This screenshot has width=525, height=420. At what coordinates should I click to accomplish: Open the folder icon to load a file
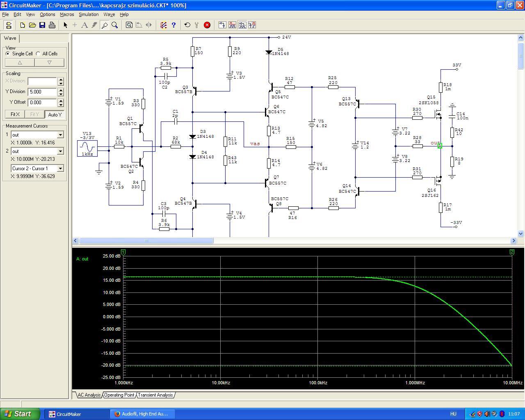pos(32,25)
